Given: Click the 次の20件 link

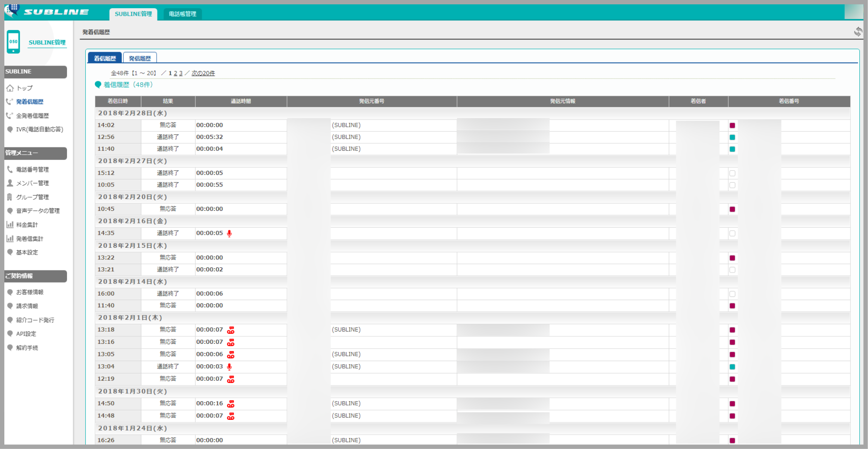Looking at the screenshot, I should pos(203,73).
